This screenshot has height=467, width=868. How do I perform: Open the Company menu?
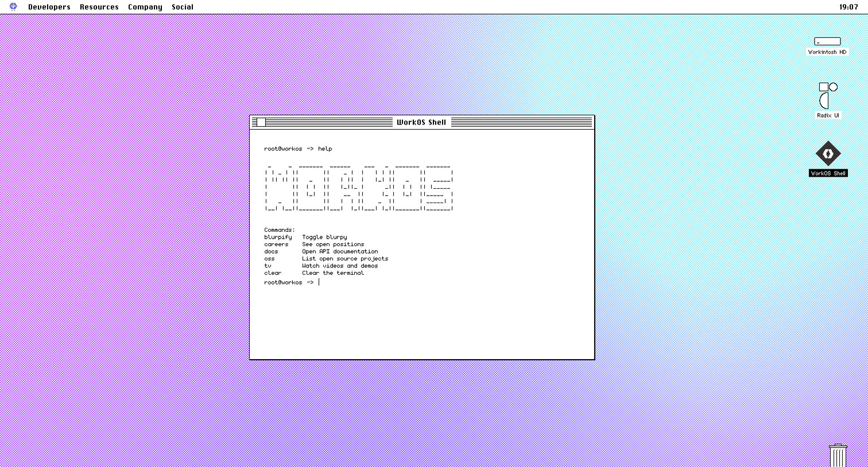(x=145, y=7)
